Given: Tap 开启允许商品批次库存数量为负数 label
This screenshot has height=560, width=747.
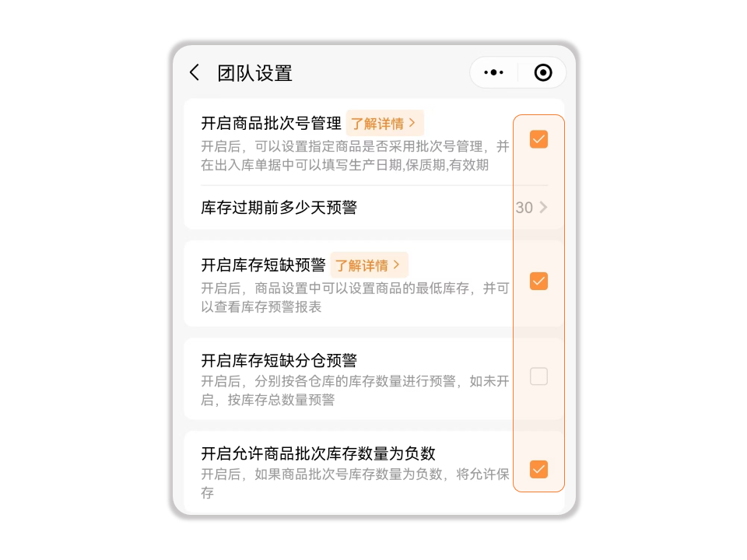Looking at the screenshot, I should pos(318,453).
